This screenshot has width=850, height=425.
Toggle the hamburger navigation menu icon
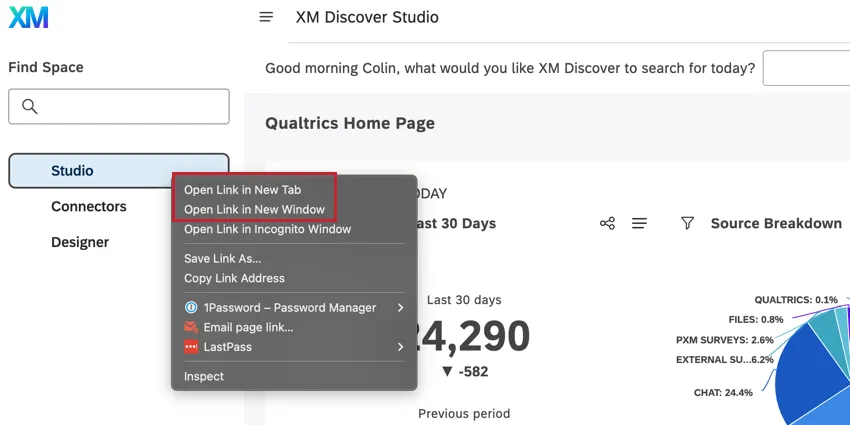coord(266,17)
